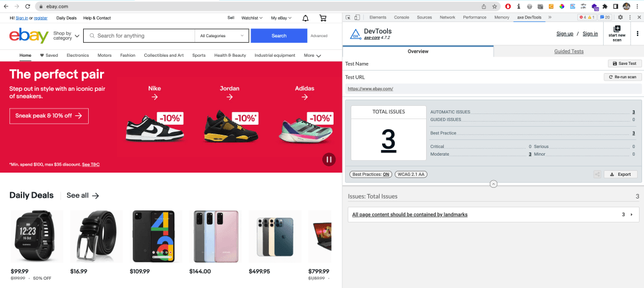Viewport: 644px width, 288px height.
Task: Expand the landmarks issue row arrow
Action: click(x=631, y=215)
